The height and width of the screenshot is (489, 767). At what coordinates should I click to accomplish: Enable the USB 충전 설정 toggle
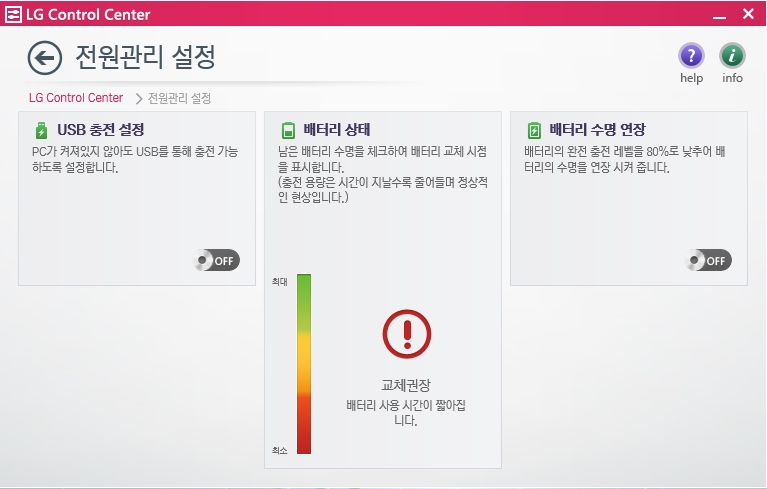tap(217, 260)
